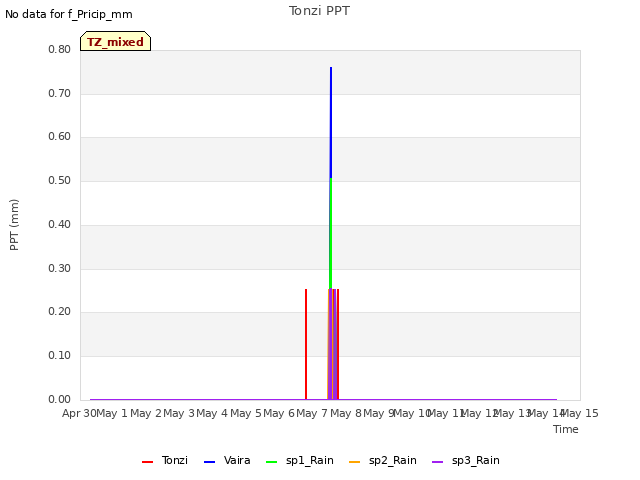Image resolution: width=640 pixels, height=480 pixels.
Task: Click the 0.80 y-axis tick label
Action: [x=60, y=49]
